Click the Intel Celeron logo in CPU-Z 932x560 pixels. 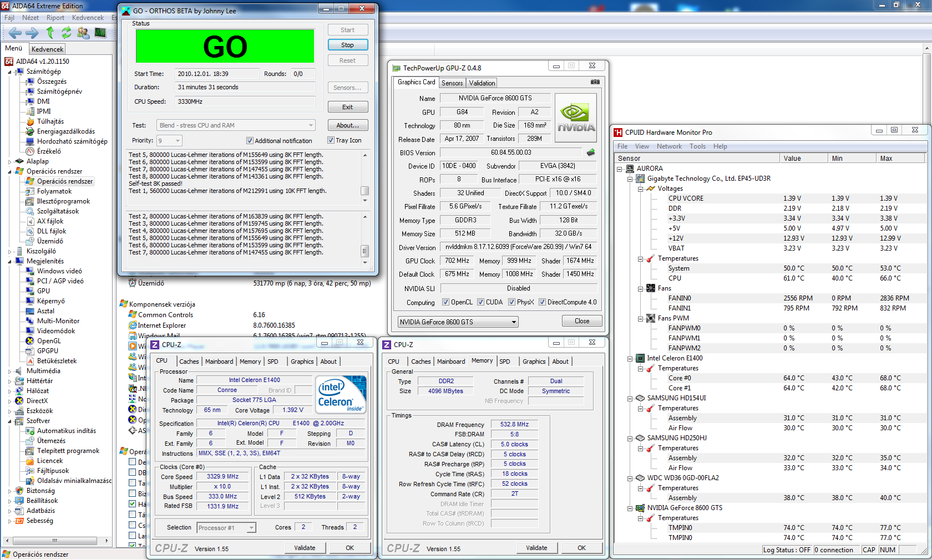341,394
